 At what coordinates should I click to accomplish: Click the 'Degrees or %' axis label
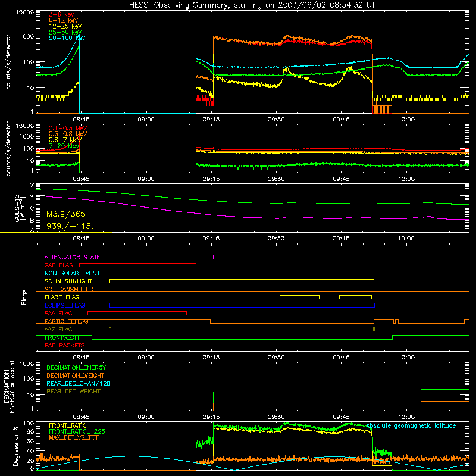(x=15, y=446)
